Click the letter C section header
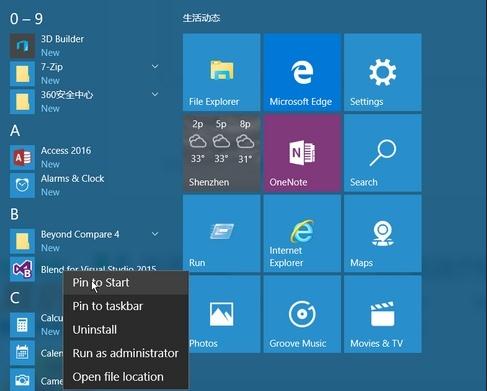The height and width of the screenshot is (391, 487). tap(15, 298)
